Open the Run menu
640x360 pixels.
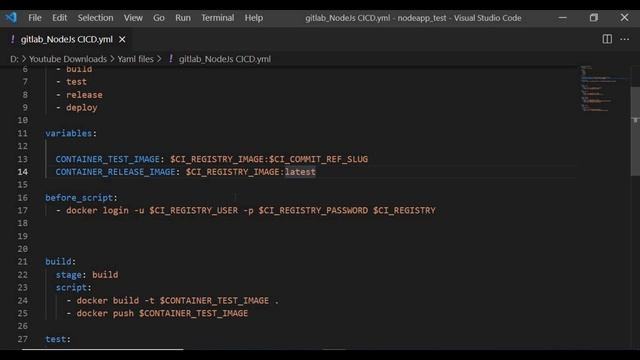183,18
